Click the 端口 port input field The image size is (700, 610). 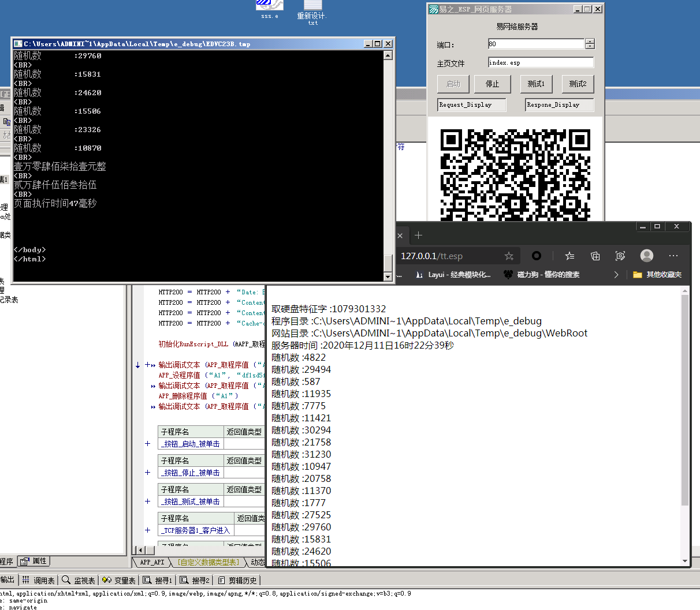click(536, 44)
